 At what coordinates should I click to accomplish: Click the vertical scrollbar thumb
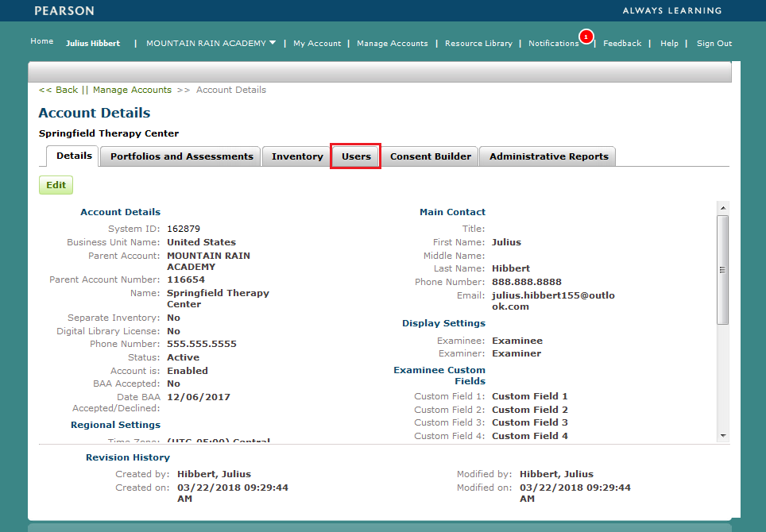pos(722,270)
